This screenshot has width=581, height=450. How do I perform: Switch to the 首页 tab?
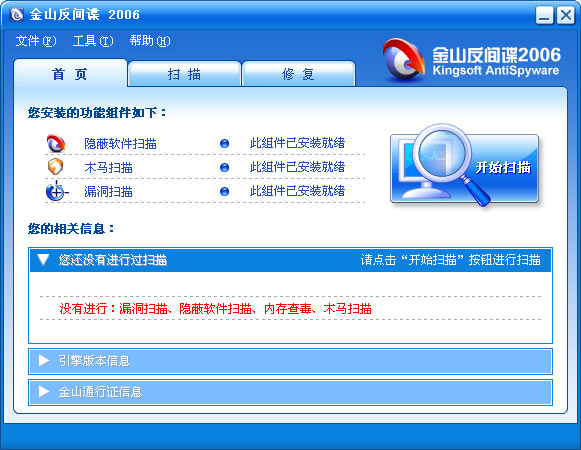70,74
